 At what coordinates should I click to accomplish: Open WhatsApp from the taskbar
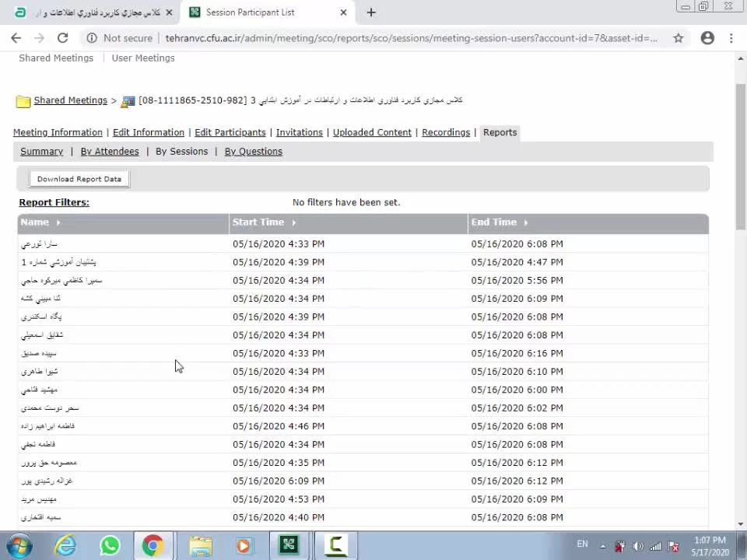[110, 546]
